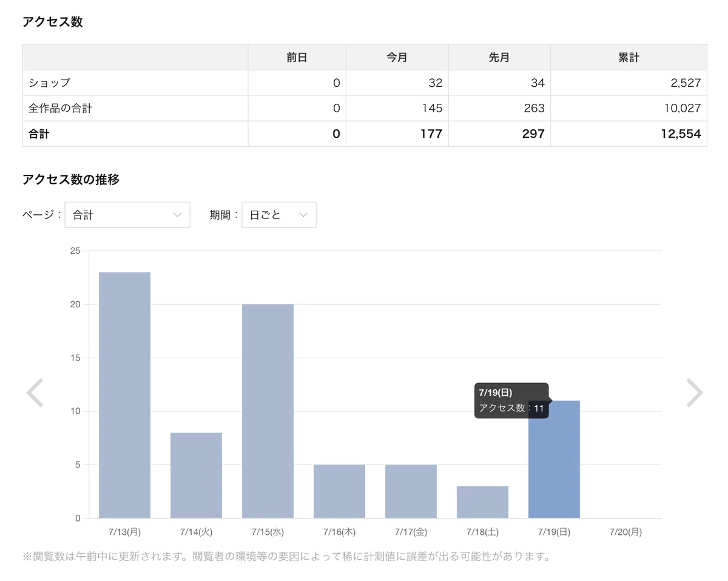
Task: Click the 累計 column header
Action: coord(629,58)
